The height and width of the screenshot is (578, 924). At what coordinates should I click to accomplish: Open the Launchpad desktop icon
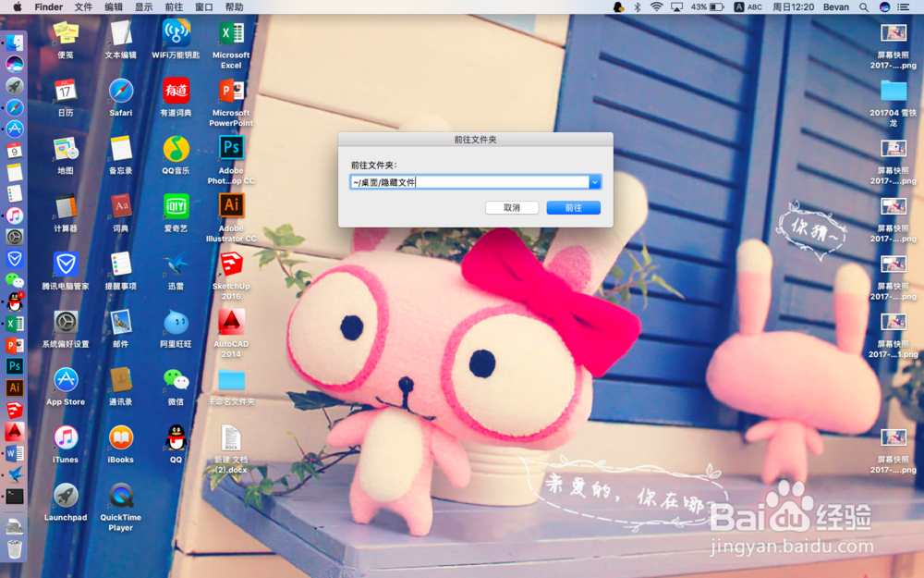click(66, 496)
